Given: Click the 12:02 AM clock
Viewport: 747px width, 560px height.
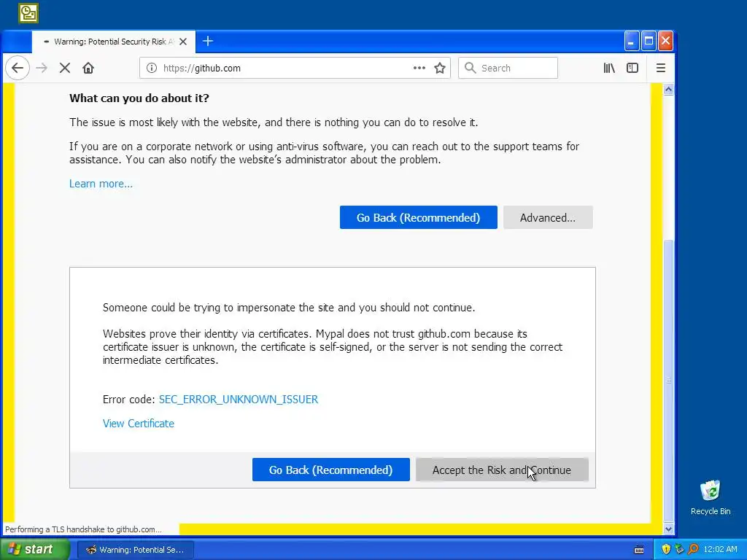Looking at the screenshot, I should tap(720, 550).
